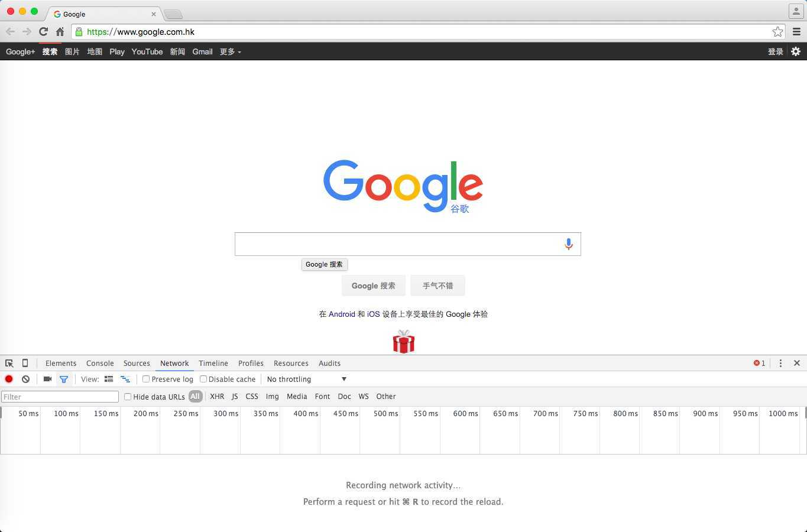Screen dimensions: 807x532
Task: Open the No throttling dropdown
Action: tap(306, 379)
